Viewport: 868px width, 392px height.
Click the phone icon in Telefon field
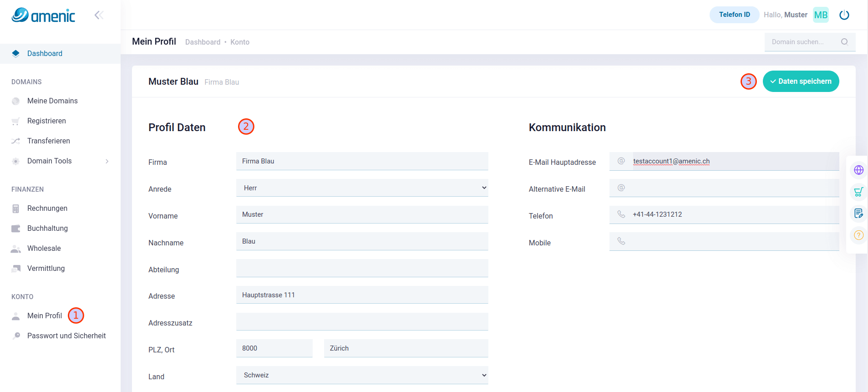(x=621, y=214)
